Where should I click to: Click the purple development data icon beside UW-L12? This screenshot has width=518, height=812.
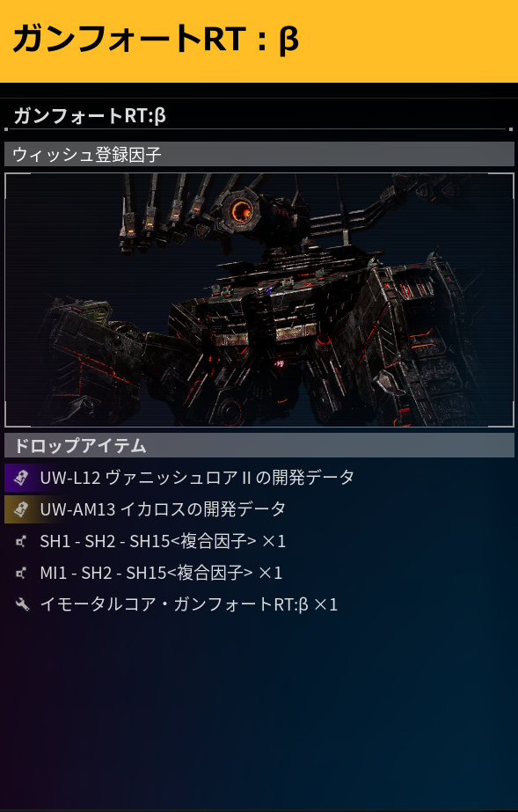(x=21, y=478)
